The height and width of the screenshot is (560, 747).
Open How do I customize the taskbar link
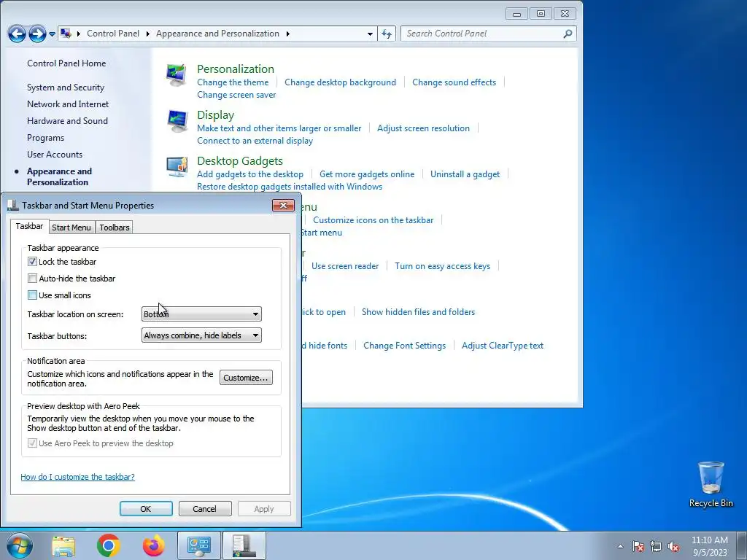77,477
